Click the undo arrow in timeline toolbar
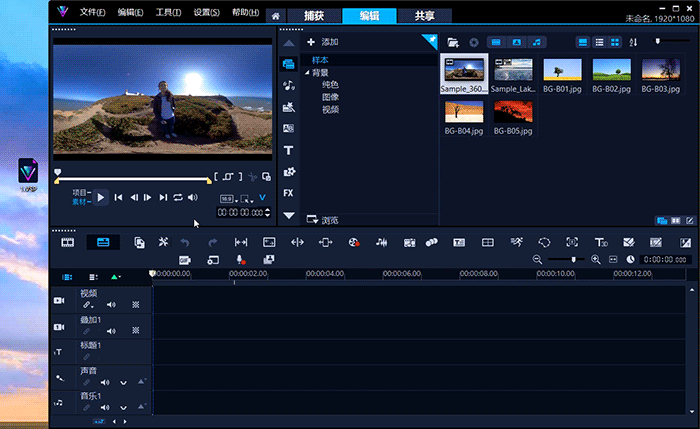 (184, 242)
